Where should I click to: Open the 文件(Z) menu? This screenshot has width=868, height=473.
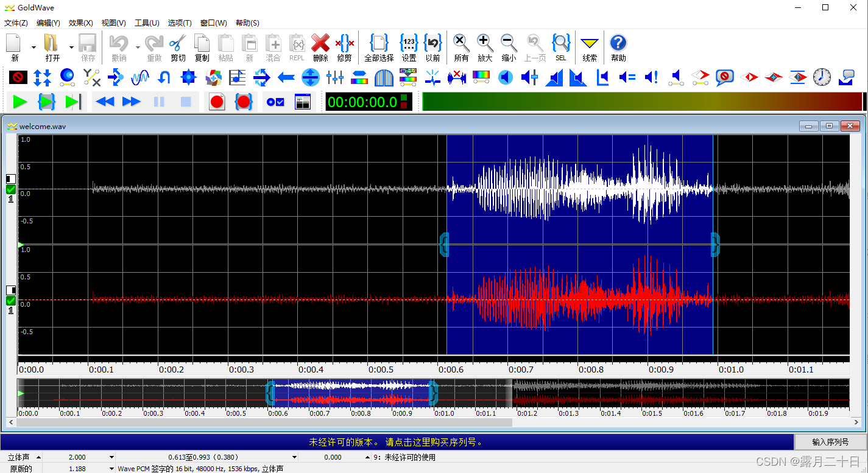tap(16, 23)
